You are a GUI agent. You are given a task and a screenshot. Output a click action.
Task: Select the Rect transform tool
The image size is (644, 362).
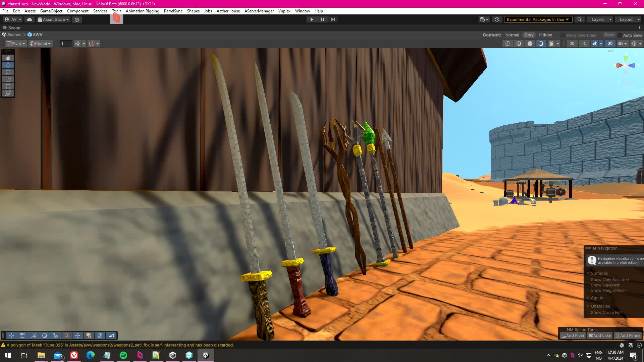8,86
